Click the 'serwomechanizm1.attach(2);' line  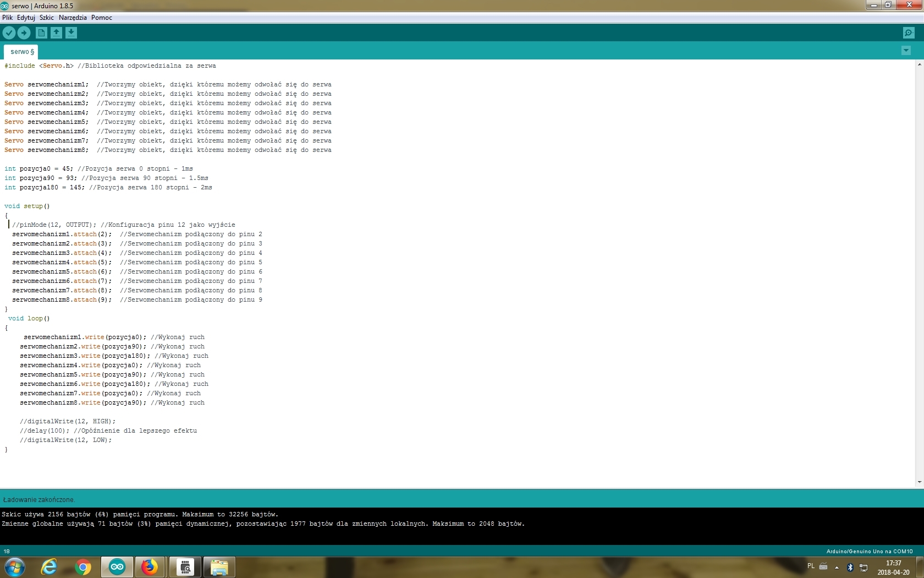coord(137,235)
